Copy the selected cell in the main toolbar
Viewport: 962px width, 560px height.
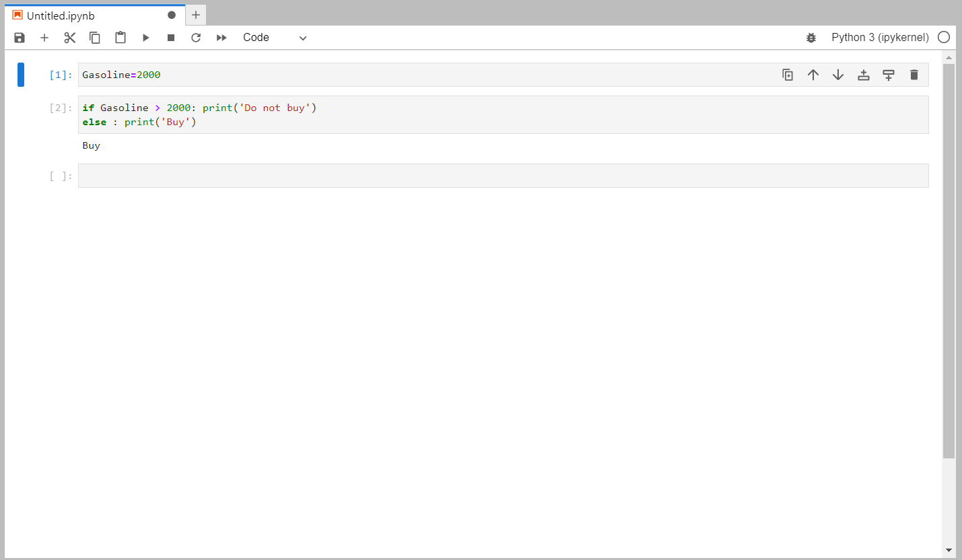click(95, 38)
